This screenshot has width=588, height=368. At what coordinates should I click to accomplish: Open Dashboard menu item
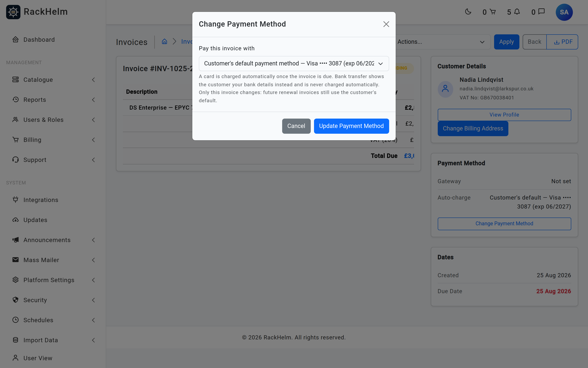pos(53,39)
